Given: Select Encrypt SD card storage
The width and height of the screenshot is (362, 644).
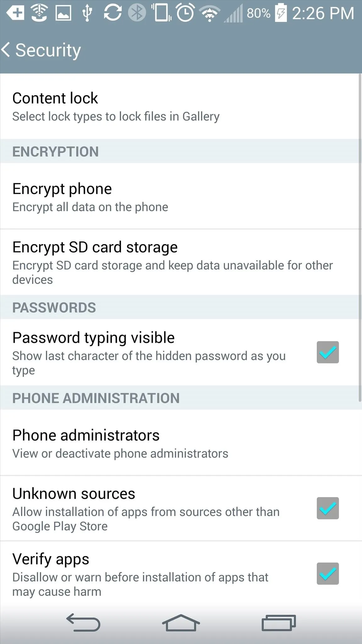Looking at the screenshot, I should (x=179, y=262).
